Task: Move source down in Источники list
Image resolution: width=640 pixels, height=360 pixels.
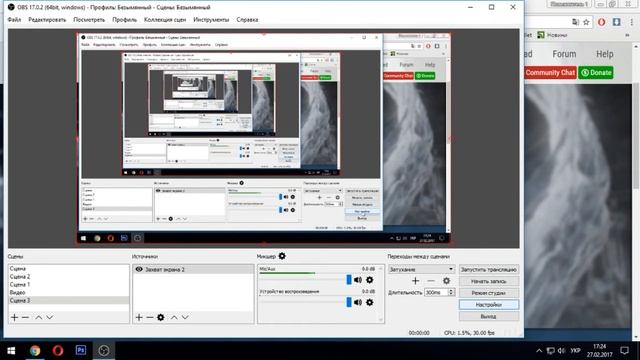Action: click(x=185, y=317)
